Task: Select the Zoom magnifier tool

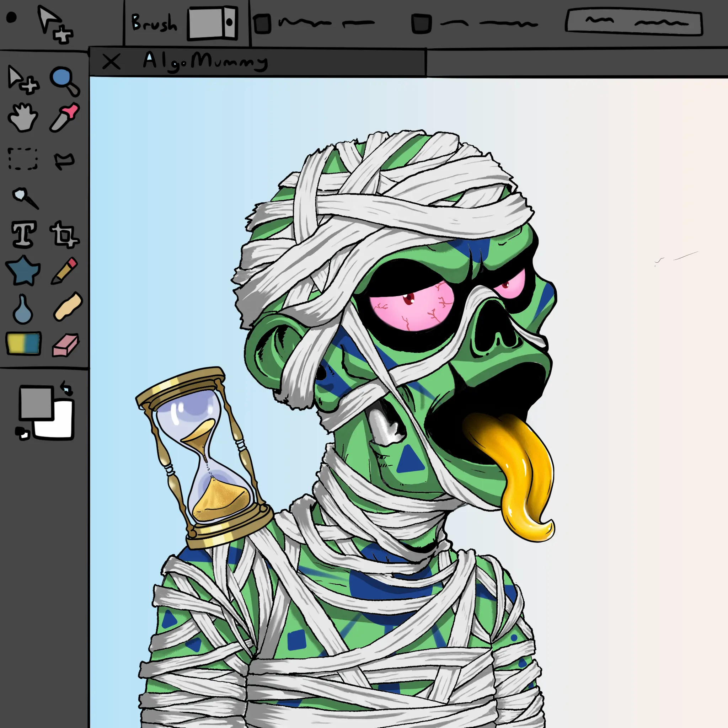Action: pos(64,80)
